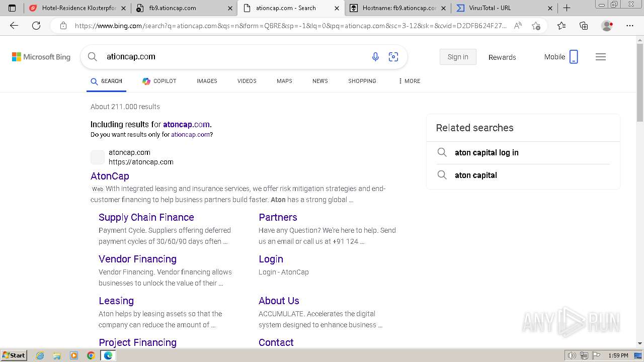
Task: Reload the page with refresh icon
Action: coord(36,26)
